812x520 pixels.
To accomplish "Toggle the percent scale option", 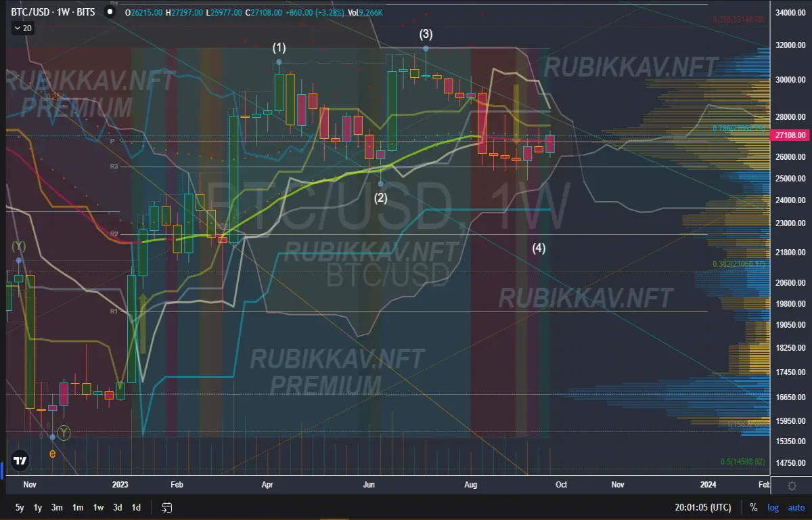I will [753, 507].
